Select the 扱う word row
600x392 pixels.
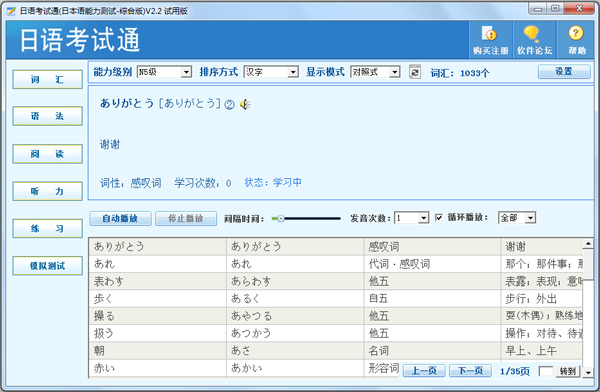point(336,333)
